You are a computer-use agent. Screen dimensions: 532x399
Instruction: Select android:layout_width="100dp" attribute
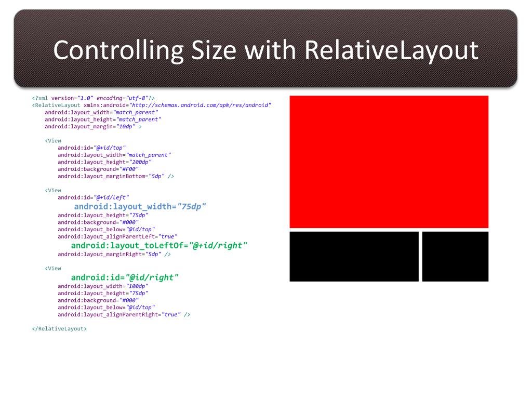(103, 286)
